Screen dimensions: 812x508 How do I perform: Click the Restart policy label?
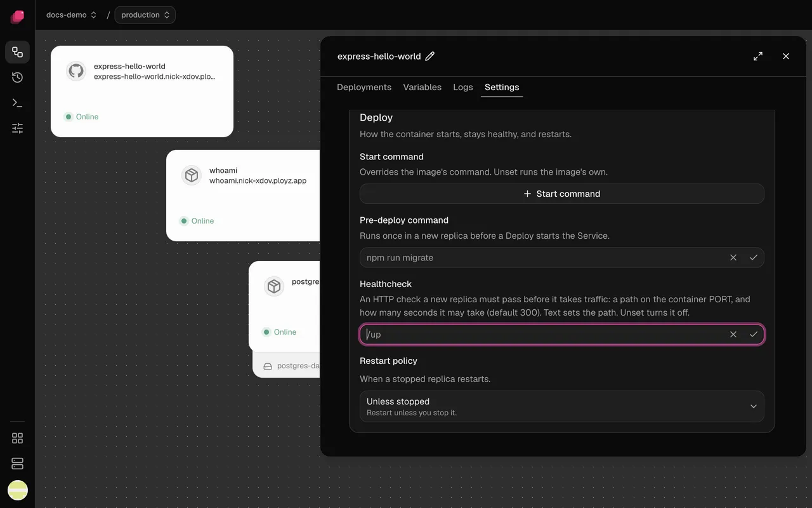(388, 361)
